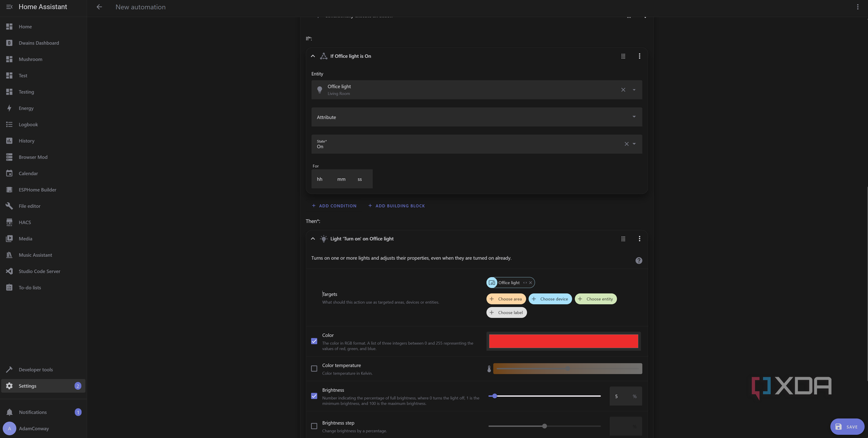Open Developer tools in sidebar
The width and height of the screenshot is (868, 438).
[x=43, y=370]
